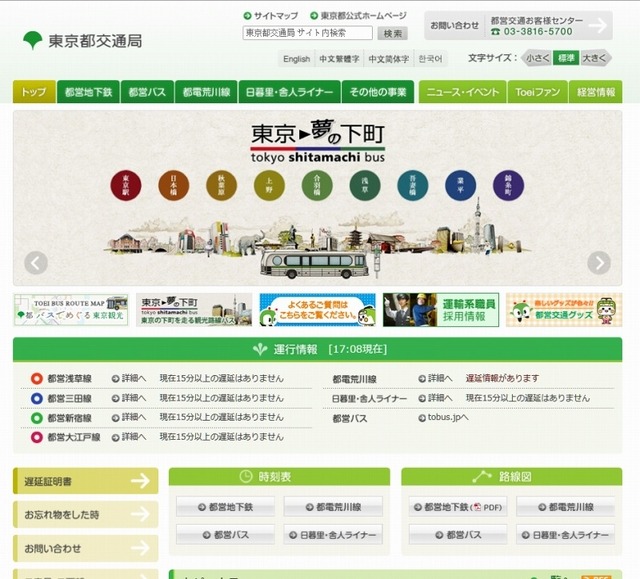Image resolution: width=640 pixels, height=579 pixels.
Task: Open the サイトマップ link
Action: tap(271, 16)
